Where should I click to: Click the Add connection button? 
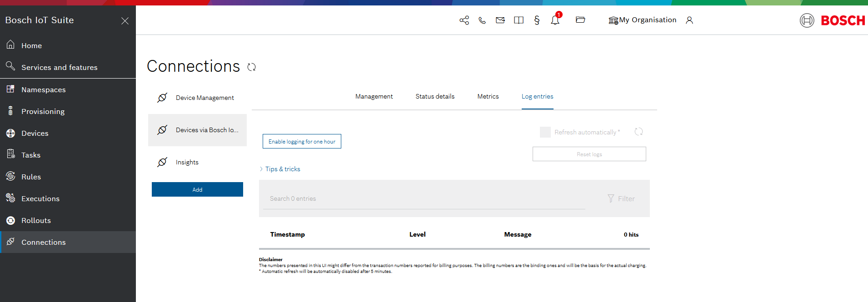pos(197,189)
